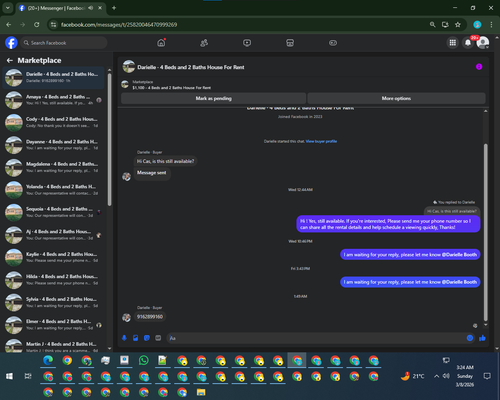Open the Magdalena conversation
The image size is (500, 400).
tap(53, 167)
